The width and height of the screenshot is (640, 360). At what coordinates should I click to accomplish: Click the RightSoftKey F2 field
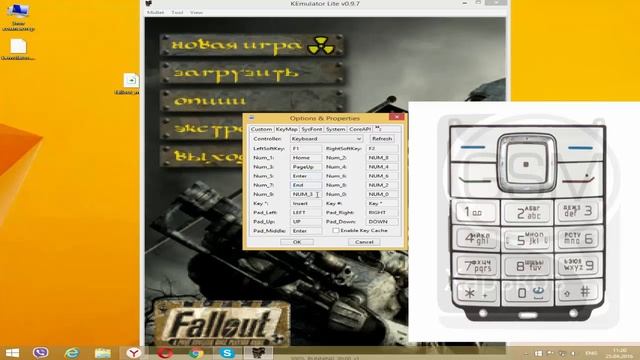coord(382,149)
